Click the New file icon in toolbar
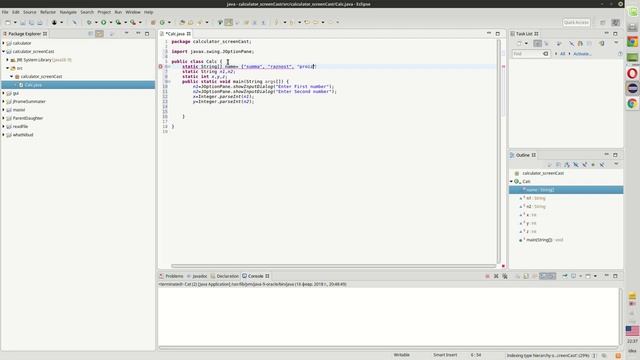The image size is (640, 360). (7, 22)
